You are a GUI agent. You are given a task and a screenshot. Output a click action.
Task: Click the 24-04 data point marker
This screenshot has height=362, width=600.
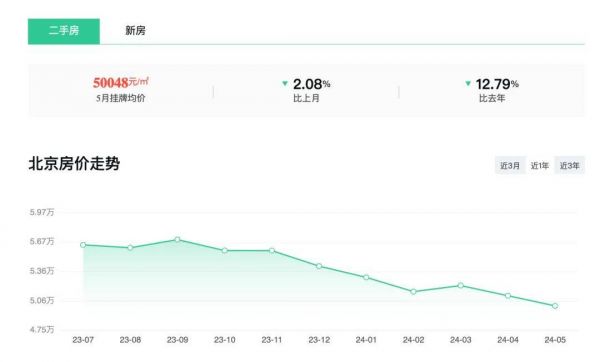508,295
